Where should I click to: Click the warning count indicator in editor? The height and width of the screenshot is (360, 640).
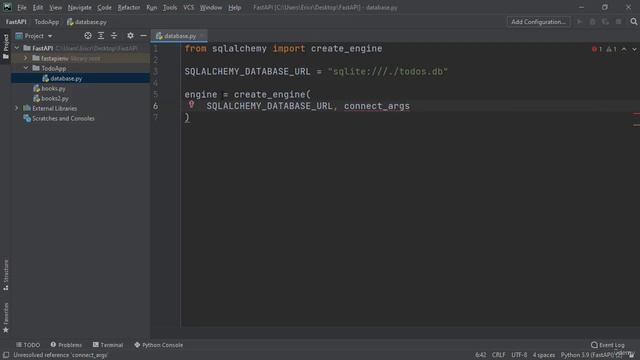pos(611,49)
